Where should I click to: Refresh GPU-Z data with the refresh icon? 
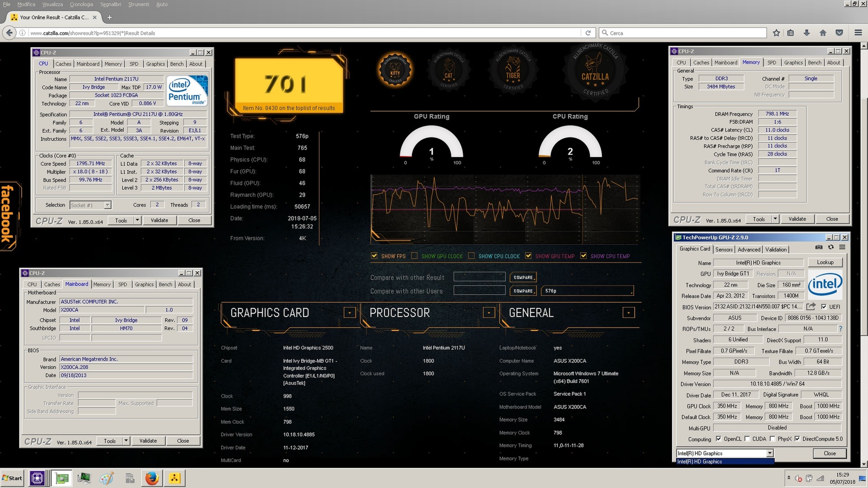[830, 247]
